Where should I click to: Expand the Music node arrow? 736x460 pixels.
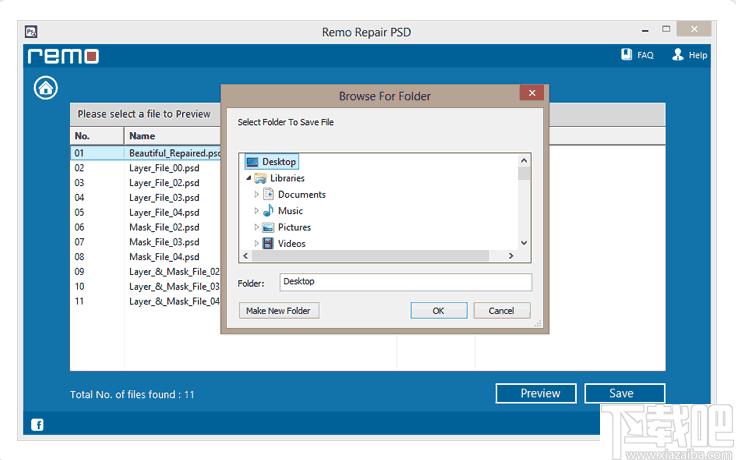pos(256,211)
